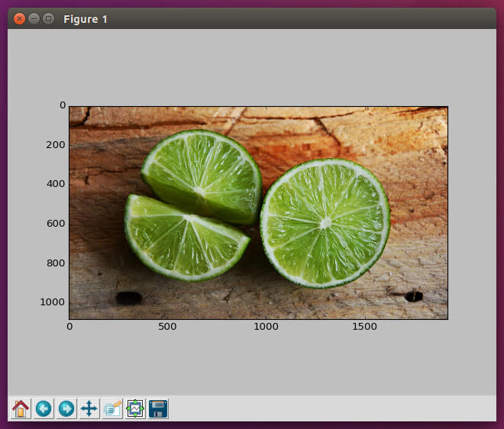Click the "Figure 1" title bar text
Viewport: 504px width, 429px height.
[85, 19]
